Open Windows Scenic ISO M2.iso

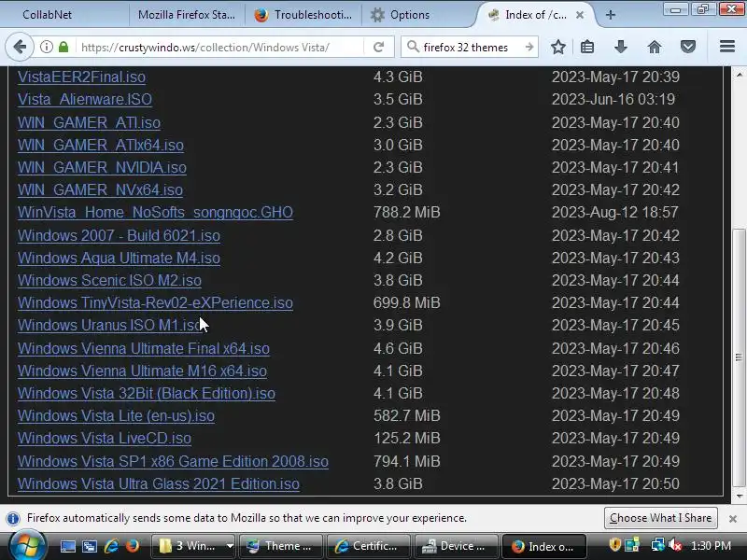(109, 280)
